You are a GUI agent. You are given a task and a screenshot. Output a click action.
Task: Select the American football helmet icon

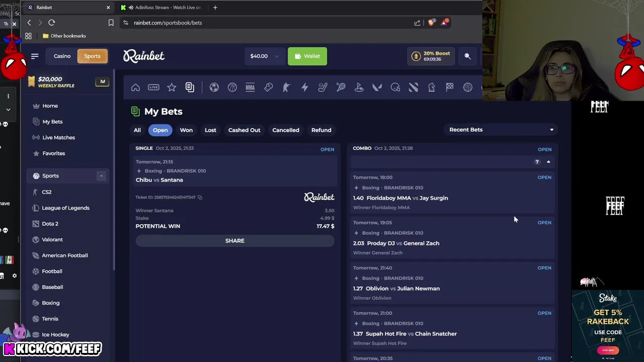[395, 87]
